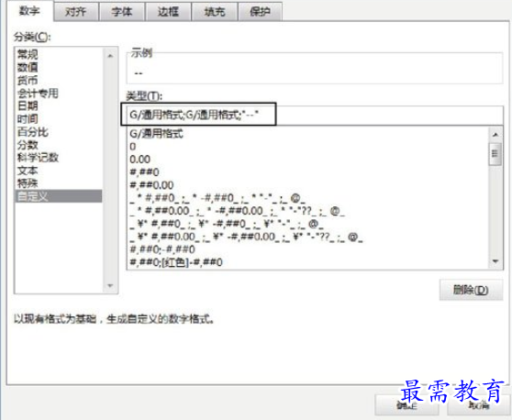Open the 字体 tab
Screen dimensions: 512x420
[x=122, y=12]
